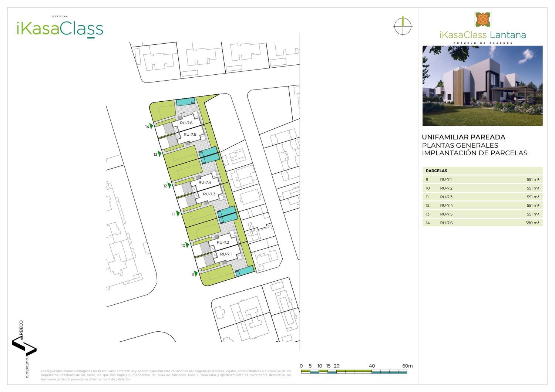This screenshot has width=555, height=392.
Task: Click the Lantana orange flower logo
Action: (x=482, y=20)
